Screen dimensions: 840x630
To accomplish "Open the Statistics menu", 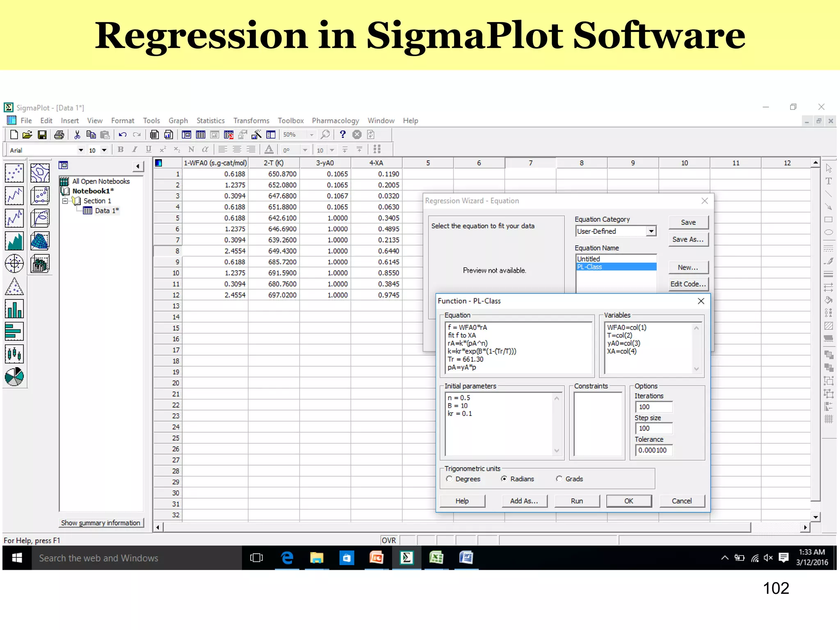I will point(210,121).
